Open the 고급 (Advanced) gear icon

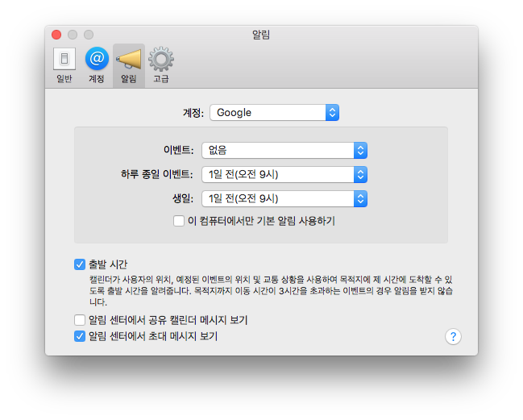click(161, 65)
